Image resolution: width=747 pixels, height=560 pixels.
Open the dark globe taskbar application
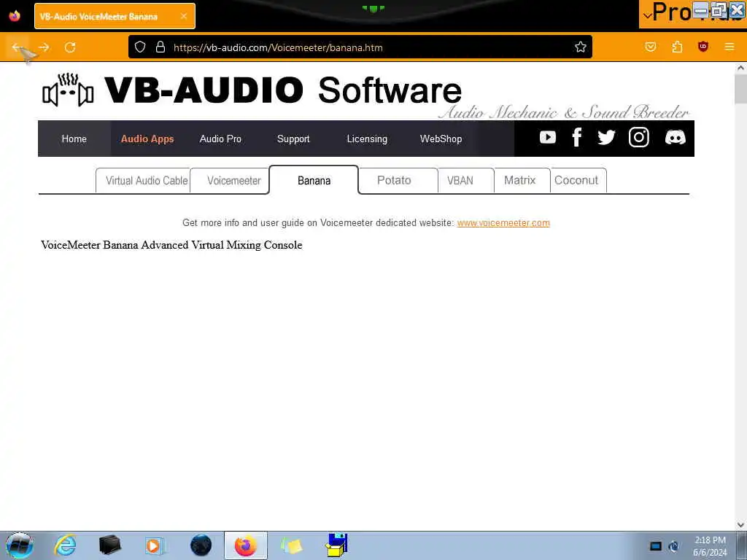(201, 545)
